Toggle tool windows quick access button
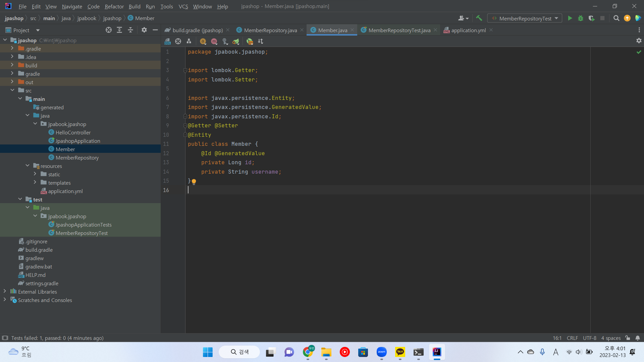 tap(5, 338)
